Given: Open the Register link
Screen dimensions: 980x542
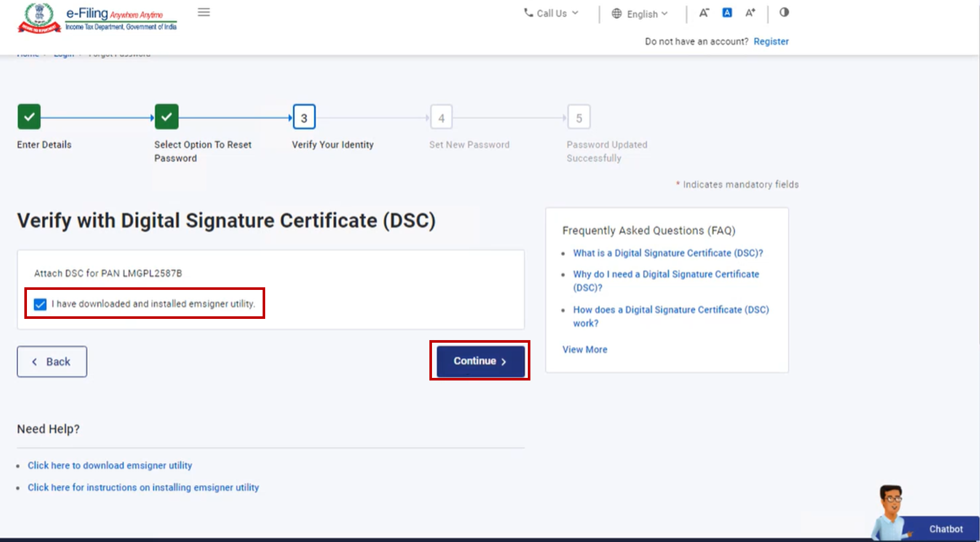Looking at the screenshot, I should [x=771, y=41].
